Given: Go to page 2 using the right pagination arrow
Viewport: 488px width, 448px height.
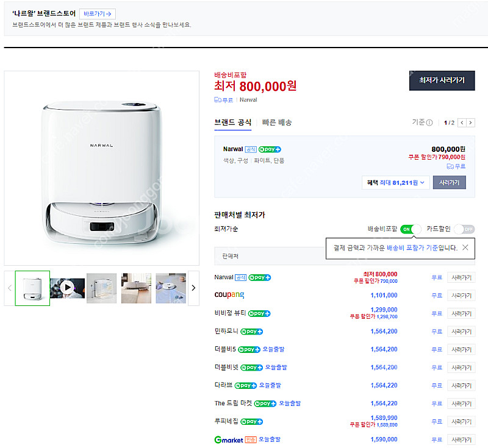Looking at the screenshot, I should (x=470, y=122).
